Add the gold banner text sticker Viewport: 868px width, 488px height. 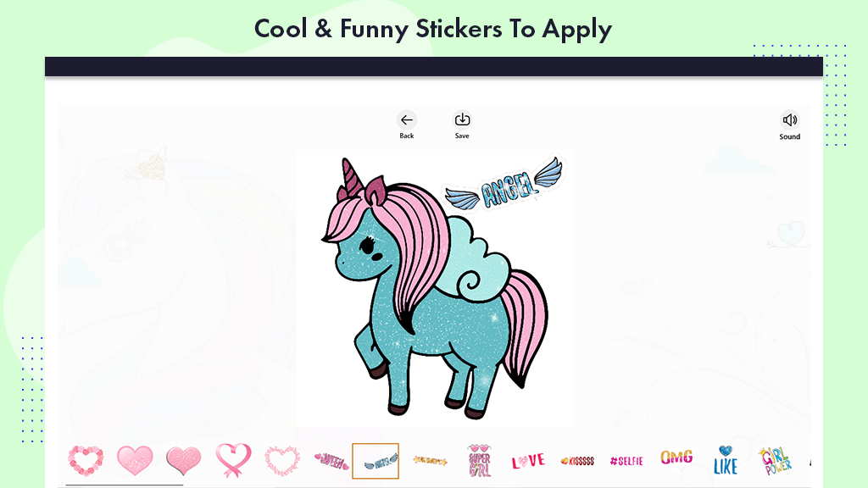[430, 460]
